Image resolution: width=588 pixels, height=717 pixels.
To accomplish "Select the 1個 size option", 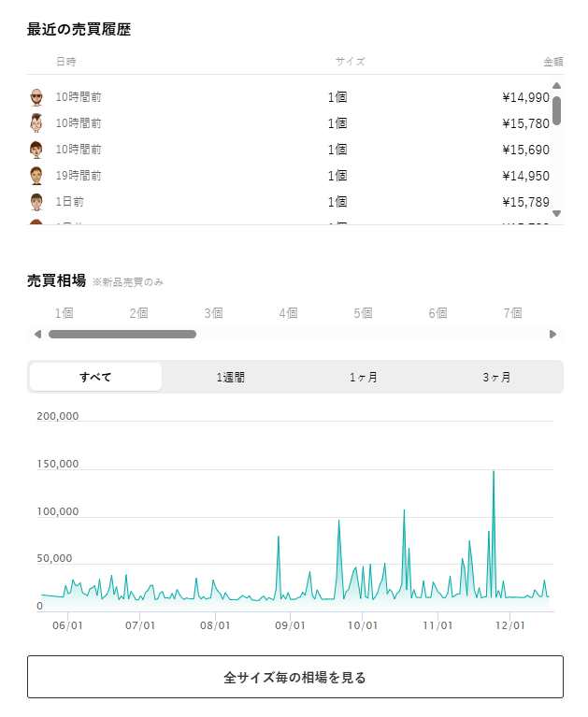I will [x=64, y=313].
